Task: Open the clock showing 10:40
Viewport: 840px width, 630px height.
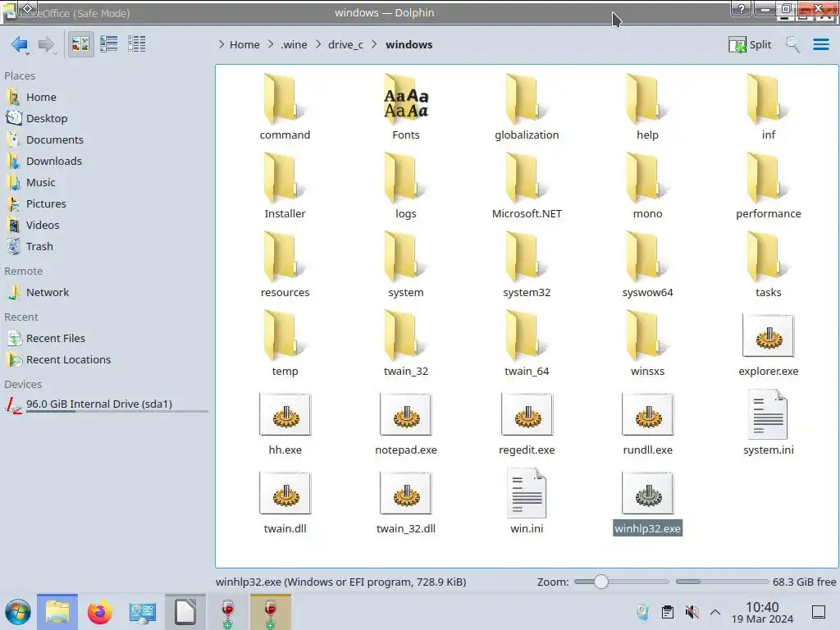Action: pyautogui.click(x=762, y=612)
